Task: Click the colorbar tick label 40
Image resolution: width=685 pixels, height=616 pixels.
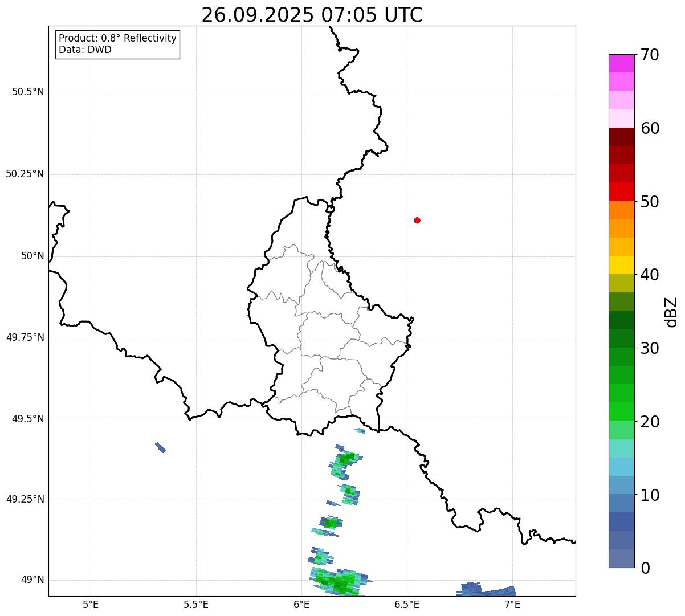Action: [x=650, y=275]
